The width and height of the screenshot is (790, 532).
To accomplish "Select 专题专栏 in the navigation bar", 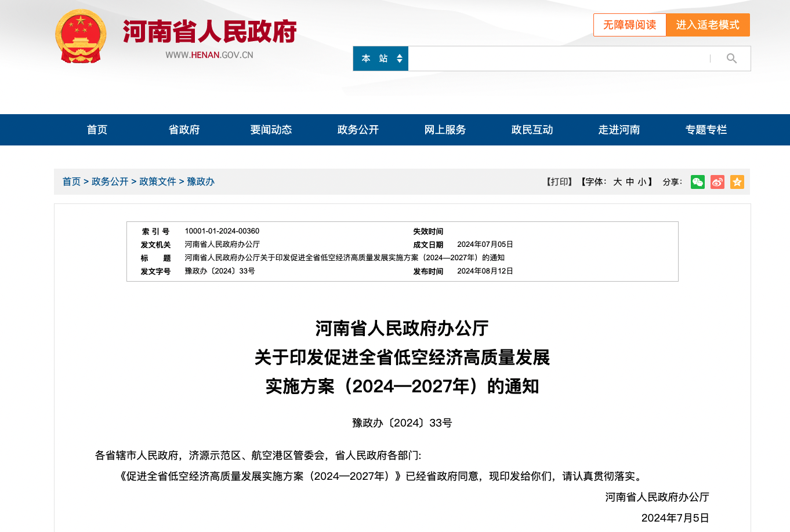I will coord(706,130).
